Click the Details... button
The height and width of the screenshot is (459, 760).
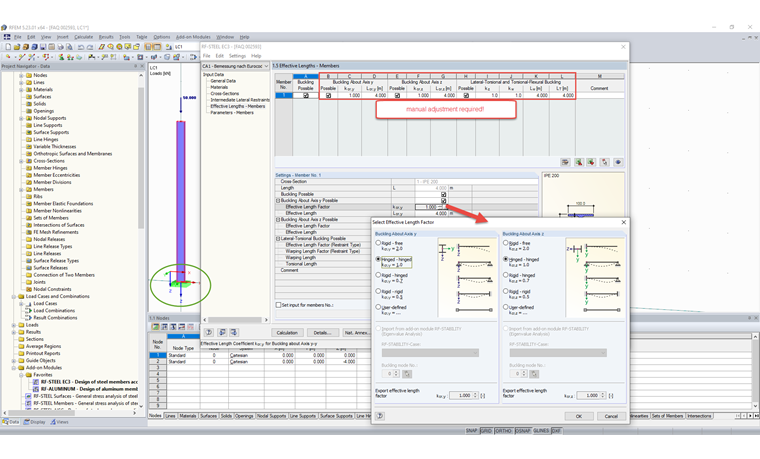click(x=322, y=332)
